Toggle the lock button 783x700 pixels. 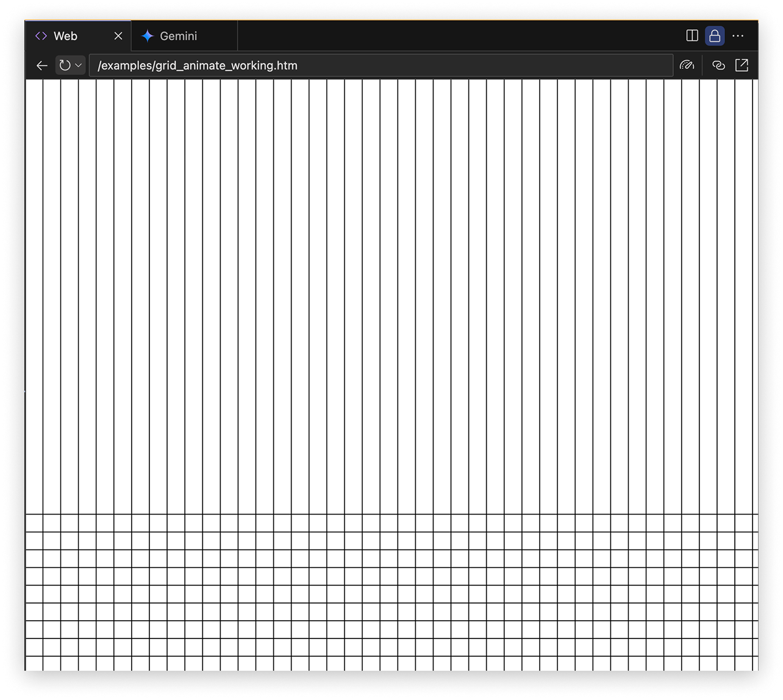pos(715,36)
